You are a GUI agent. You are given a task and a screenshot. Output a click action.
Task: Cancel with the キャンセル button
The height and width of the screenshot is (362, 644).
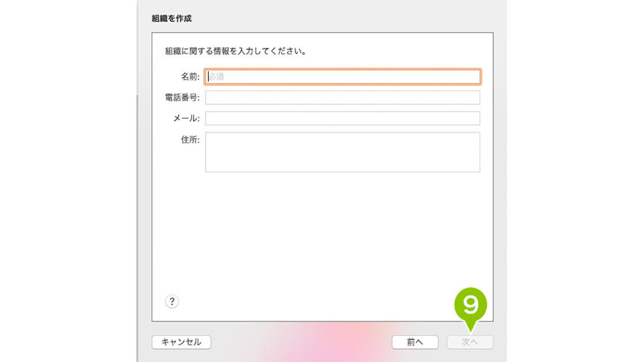coord(181,342)
